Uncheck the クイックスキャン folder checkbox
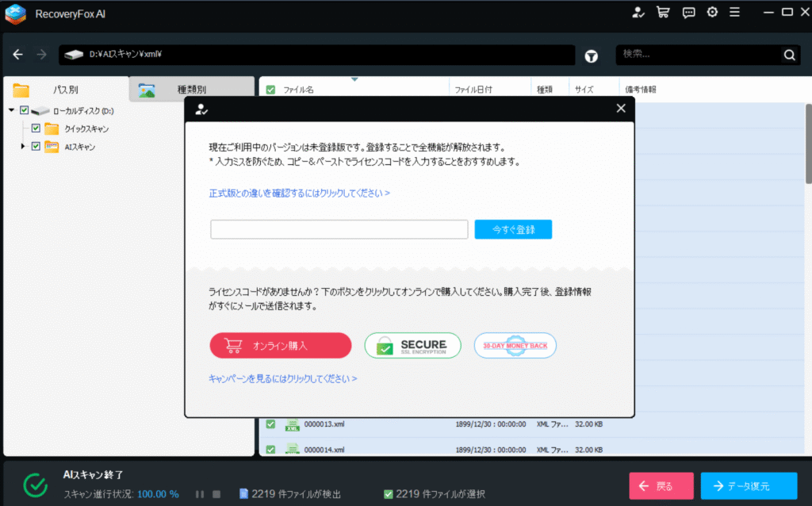Viewport: 812px width, 506px height. [x=36, y=128]
